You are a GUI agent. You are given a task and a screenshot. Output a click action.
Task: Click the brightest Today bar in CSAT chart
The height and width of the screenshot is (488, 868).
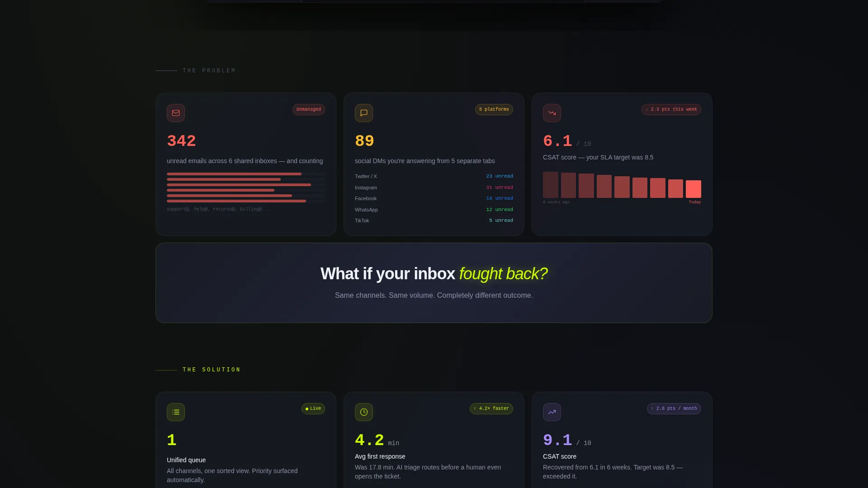tap(693, 189)
